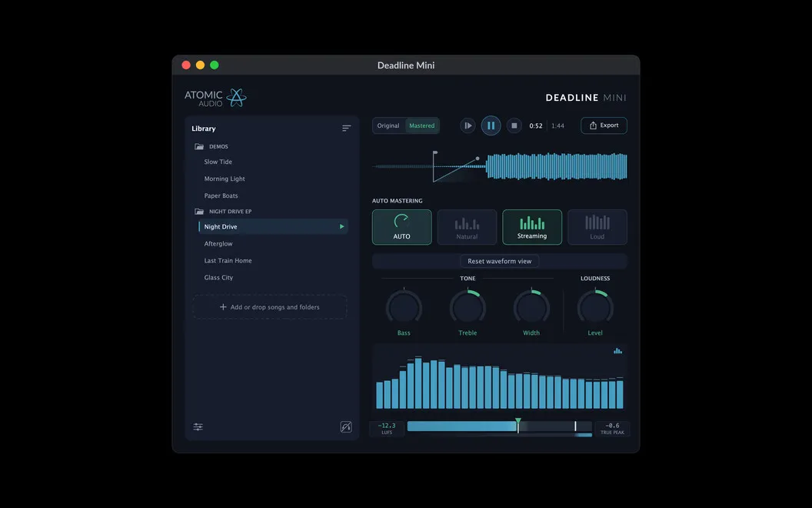Click the play arrow on Night Drive

tap(341, 226)
